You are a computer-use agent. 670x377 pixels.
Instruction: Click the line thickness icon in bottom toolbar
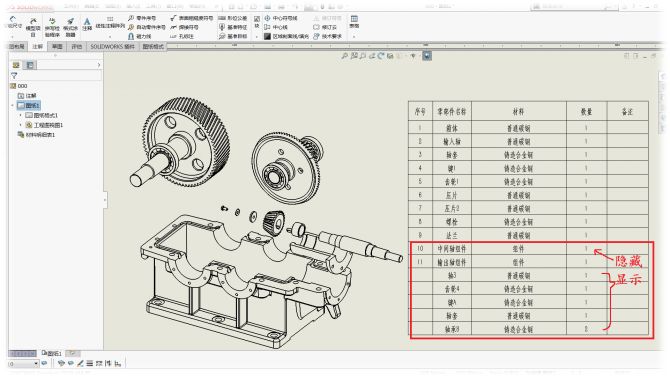[89, 363]
